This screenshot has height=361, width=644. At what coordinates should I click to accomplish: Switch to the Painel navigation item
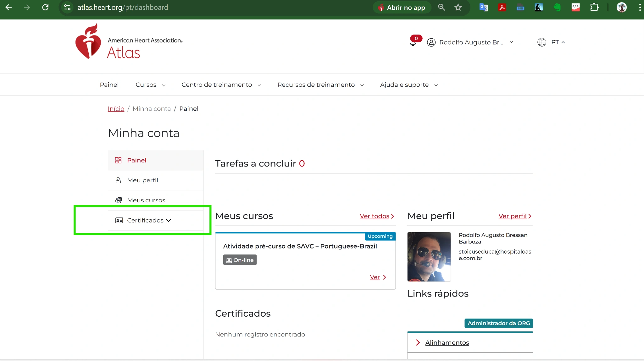pyautogui.click(x=109, y=85)
